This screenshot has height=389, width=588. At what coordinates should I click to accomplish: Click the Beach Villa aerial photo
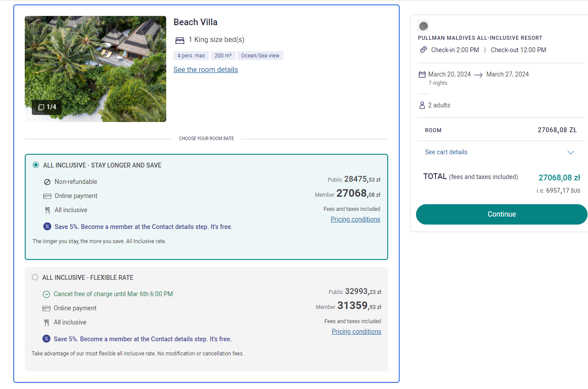95,69
